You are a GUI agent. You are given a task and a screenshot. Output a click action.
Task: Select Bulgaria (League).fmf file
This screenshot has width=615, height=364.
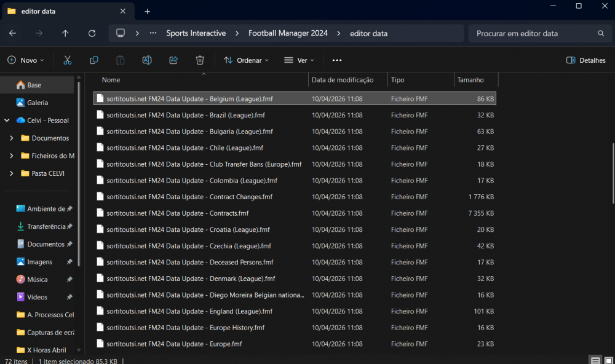295,132
